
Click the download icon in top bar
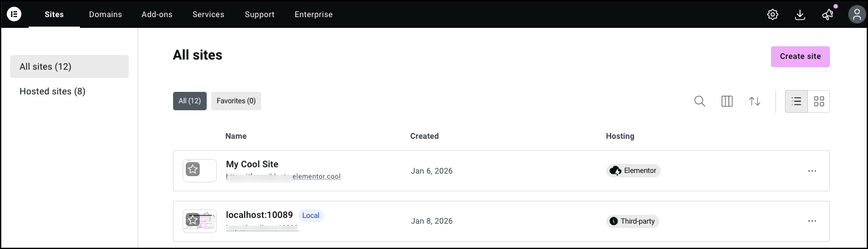click(800, 15)
